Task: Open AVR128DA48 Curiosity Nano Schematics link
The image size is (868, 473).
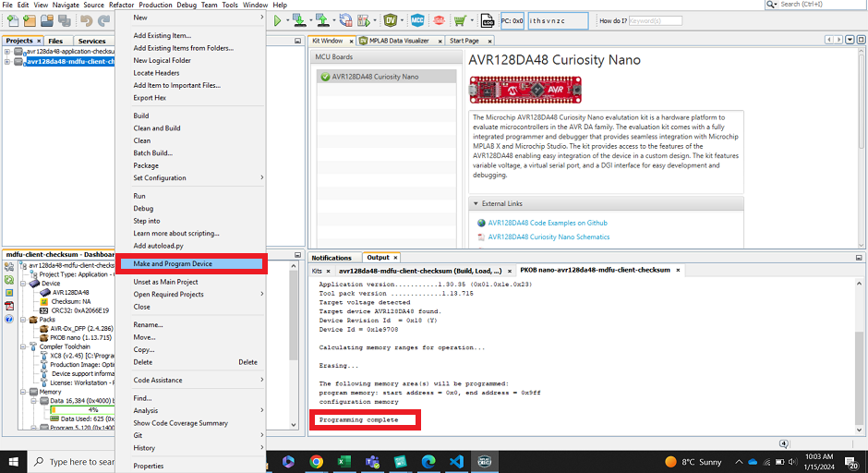Action: pyautogui.click(x=549, y=236)
